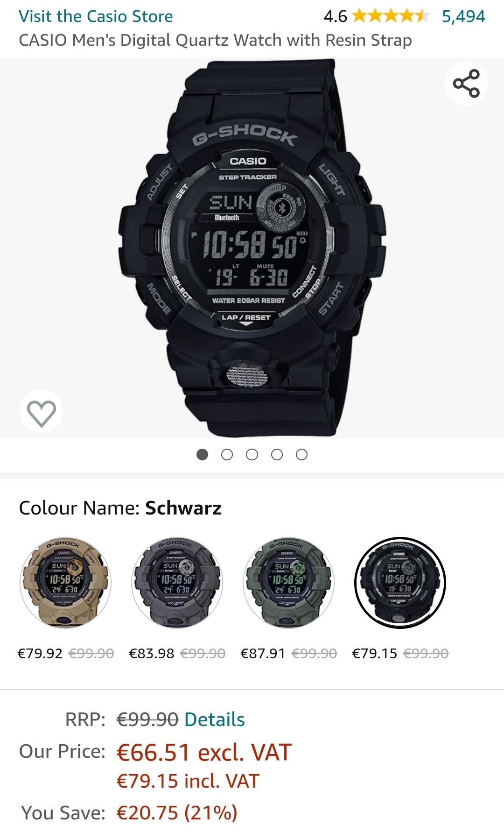Go to fifth image dot indicator
The image size is (504, 832).
click(302, 455)
